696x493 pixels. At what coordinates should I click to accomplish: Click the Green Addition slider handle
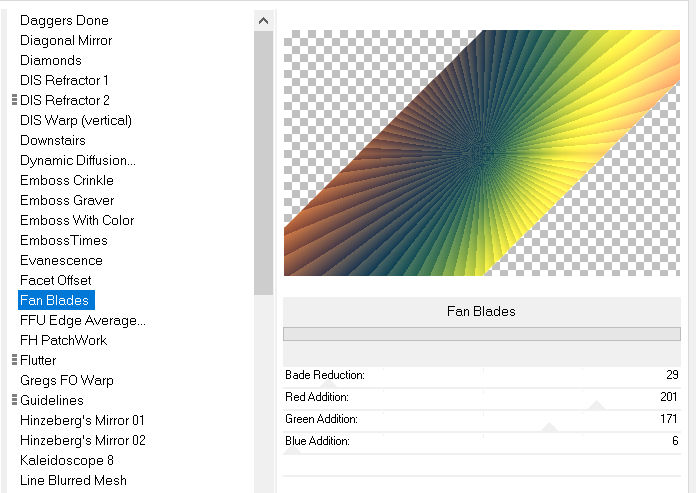point(549,428)
